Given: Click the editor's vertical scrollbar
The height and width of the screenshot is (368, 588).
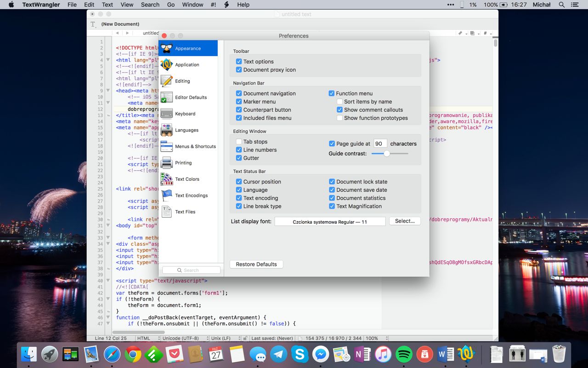Looking at the screenshot, I should [x=496, y=43].
